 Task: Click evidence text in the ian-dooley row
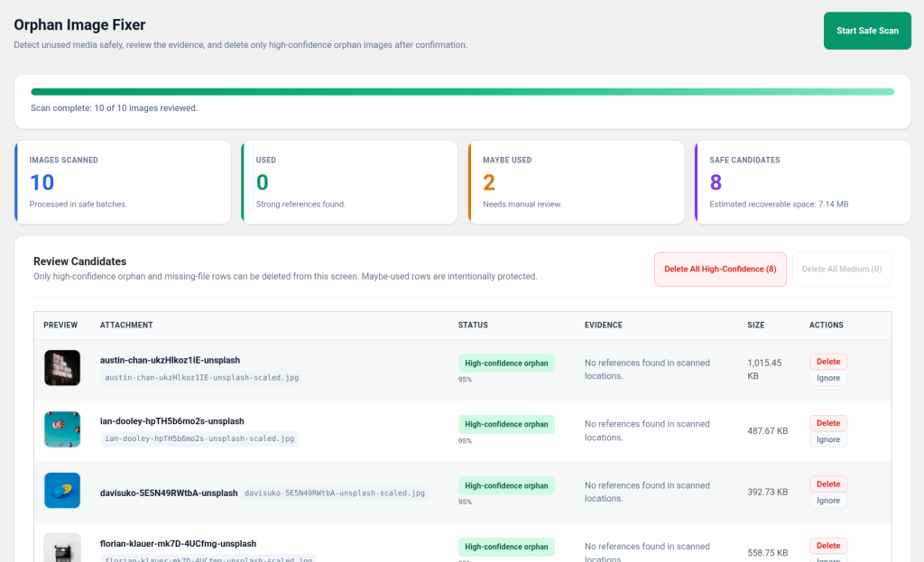[x=647, y=430]
